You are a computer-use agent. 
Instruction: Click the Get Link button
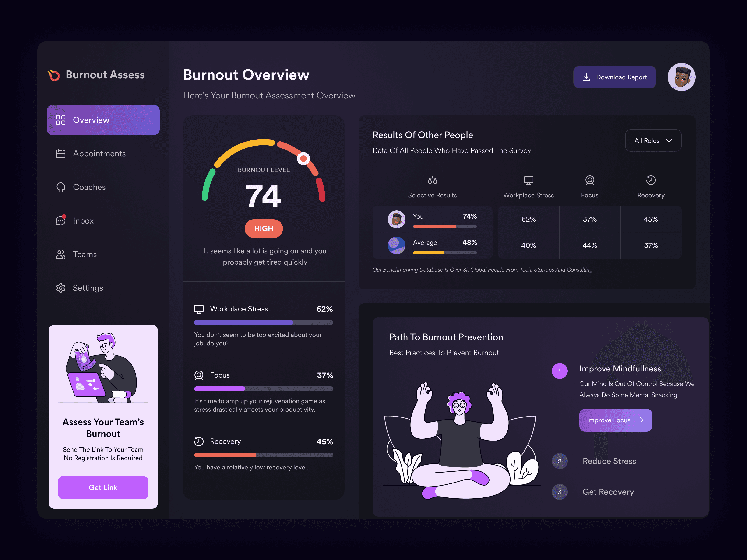click(103, 487)
